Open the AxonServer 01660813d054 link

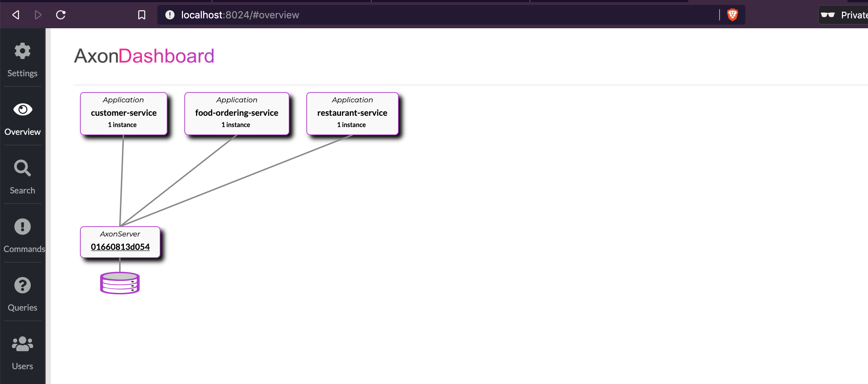pos(120,247)
